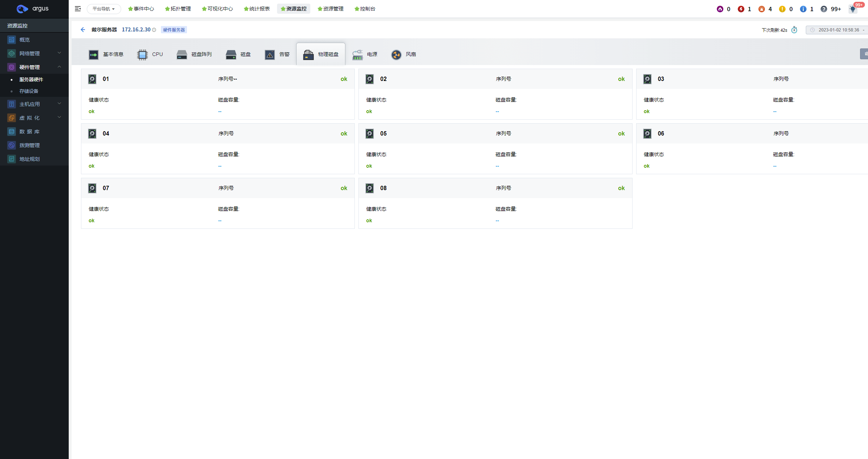Screen dimensions: 868x459
Task: Switch to the 磁盘阵列 tab
Action: (194, 55)
